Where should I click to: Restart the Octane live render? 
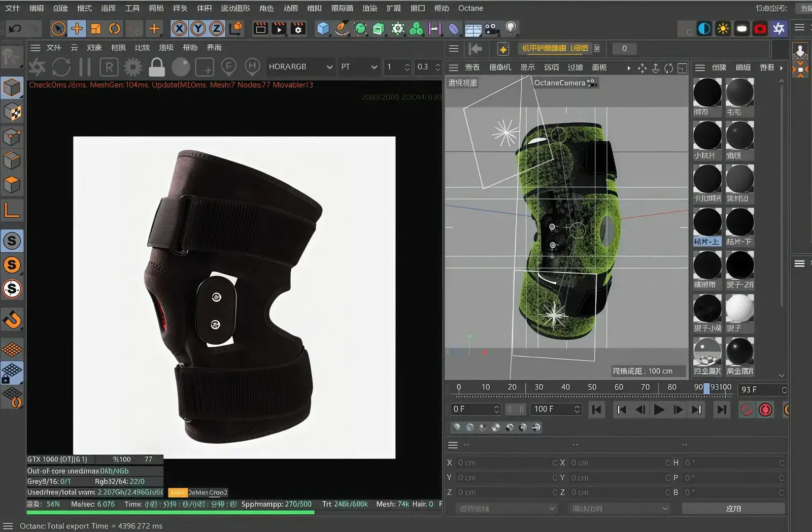click(x=61, y=67)
